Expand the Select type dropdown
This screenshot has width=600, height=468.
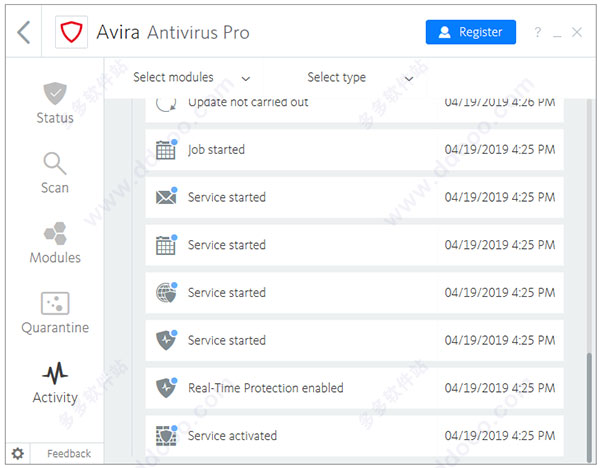[x=360, y=78]
